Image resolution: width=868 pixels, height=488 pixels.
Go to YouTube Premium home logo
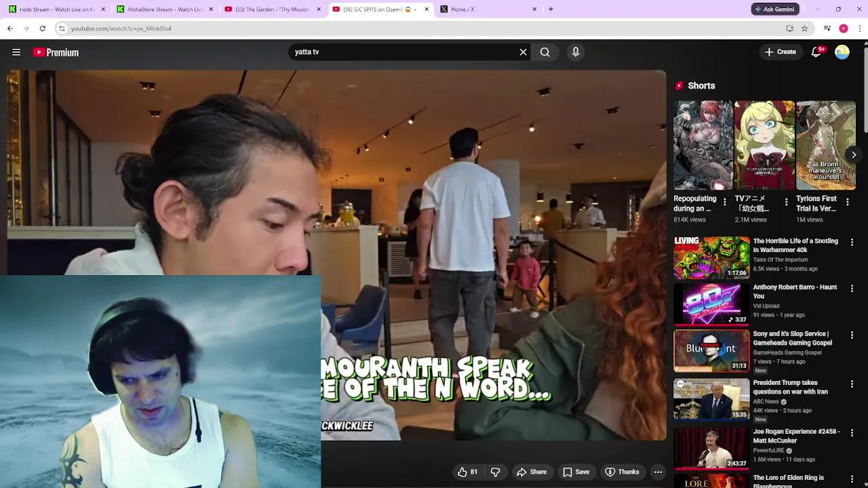tap(56, 52)
